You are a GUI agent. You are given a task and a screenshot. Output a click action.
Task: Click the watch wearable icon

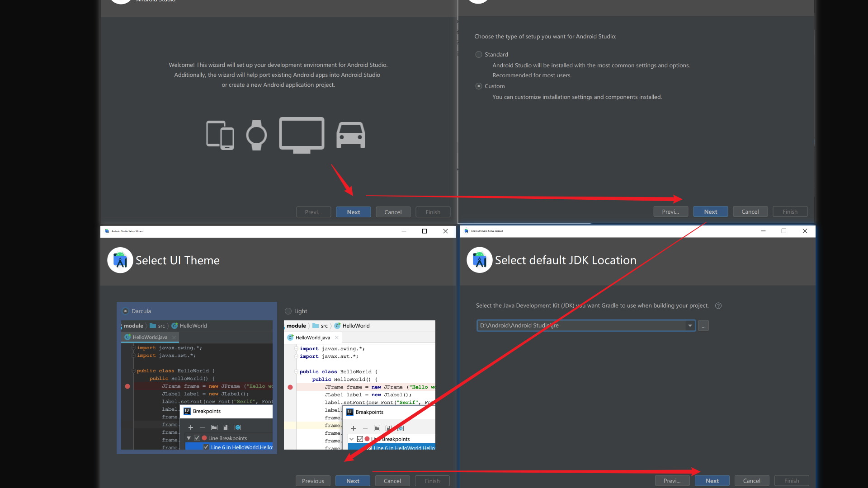(256, 135)
